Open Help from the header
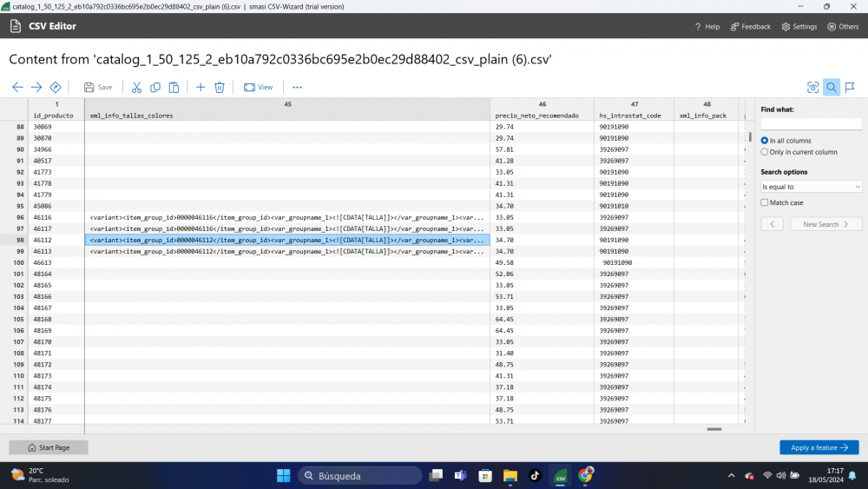 707,27
